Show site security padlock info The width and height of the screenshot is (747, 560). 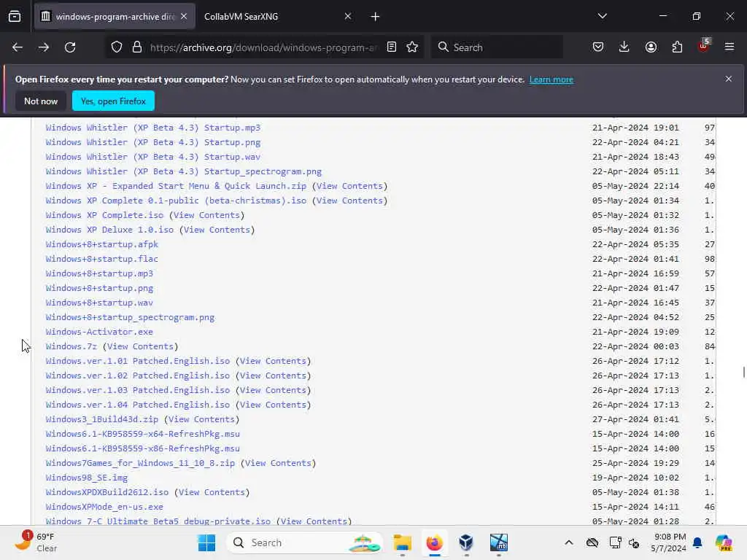click(x=137, y=47)
